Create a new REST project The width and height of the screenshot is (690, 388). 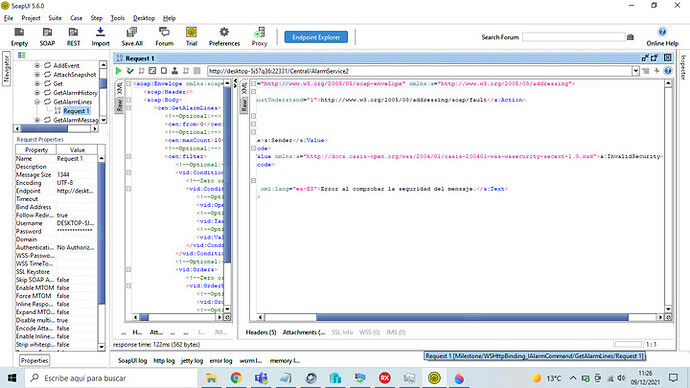click(x=73, y=37)
